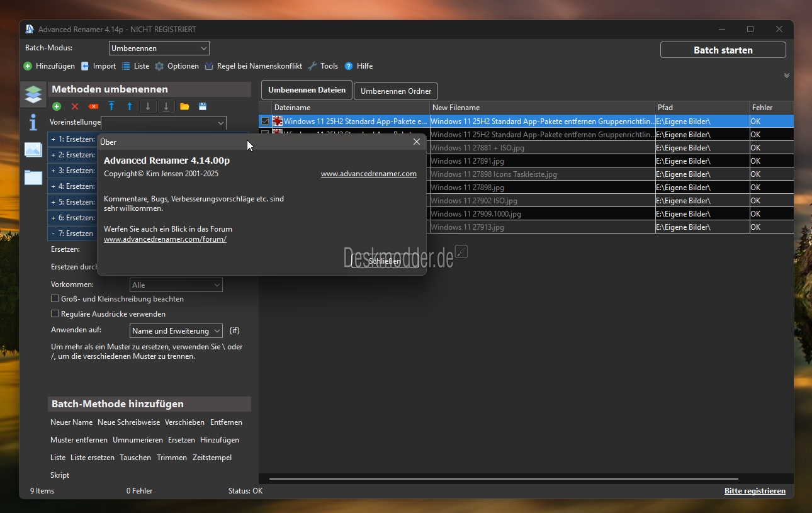The image size is (812, 513).
Task: Click the Batch starten button
Action: [x=723, y=50]
